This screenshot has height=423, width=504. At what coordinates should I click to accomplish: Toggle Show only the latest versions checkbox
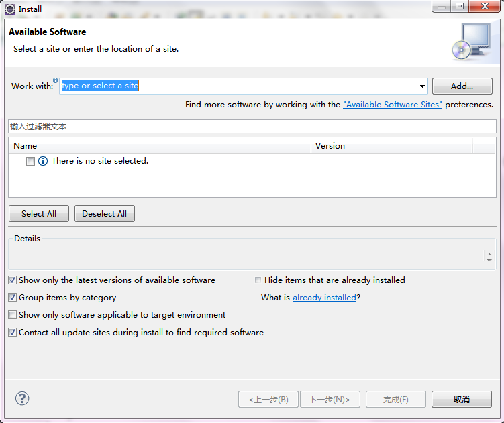13,280
